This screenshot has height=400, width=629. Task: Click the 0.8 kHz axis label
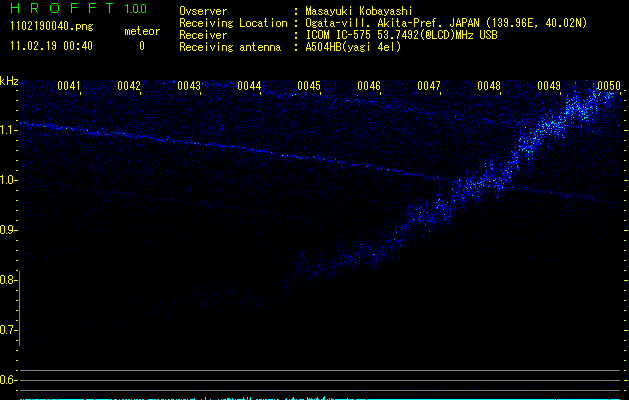tap(8, 280)
